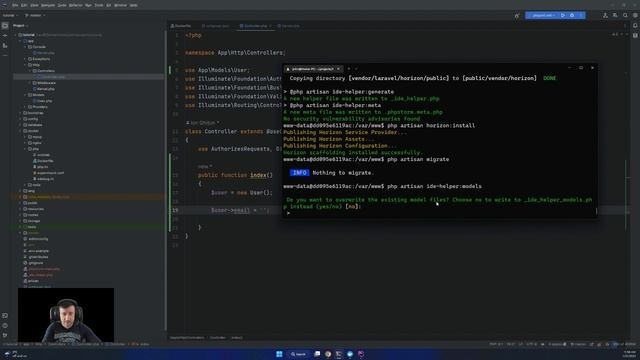Image resolution: width=640 pixels, height=360 pixels.
Task: Open the run configuration dropdown
Action: click(x=543, y=16)
